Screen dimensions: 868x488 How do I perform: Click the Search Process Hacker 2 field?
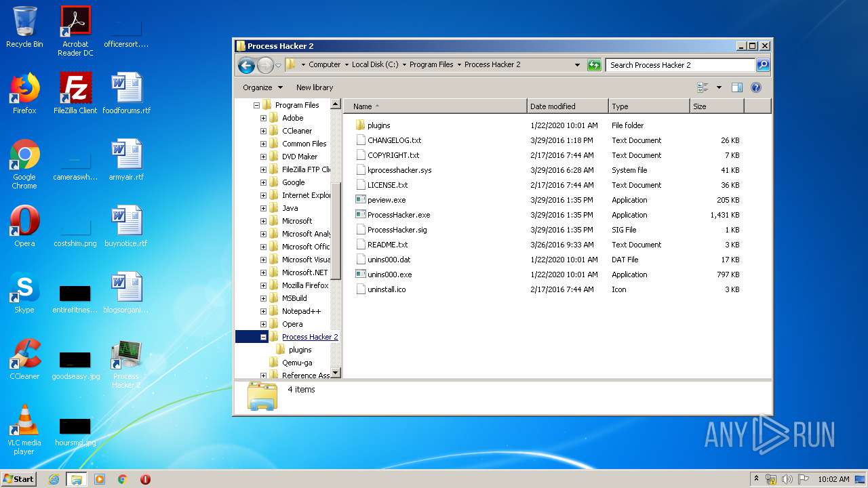(x=680, y=65)
